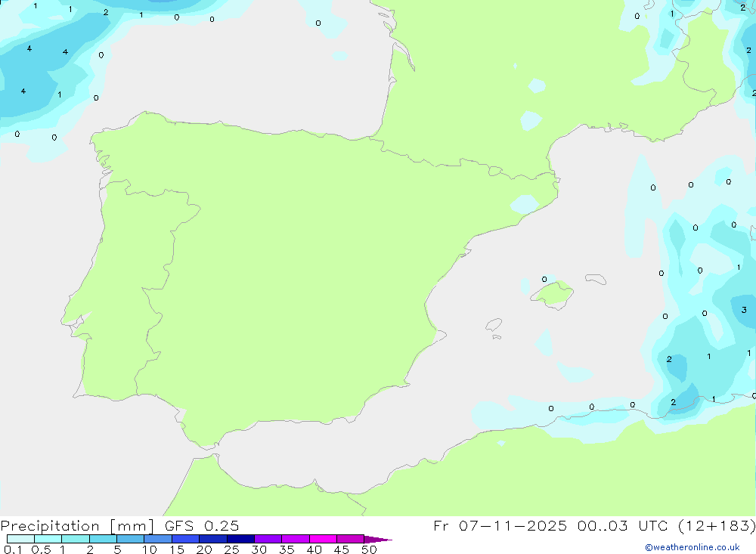The width and height of the screenshot is (756, 554).
Task: Select the 25–30 mm legend swatch
Action: [240, 539]
